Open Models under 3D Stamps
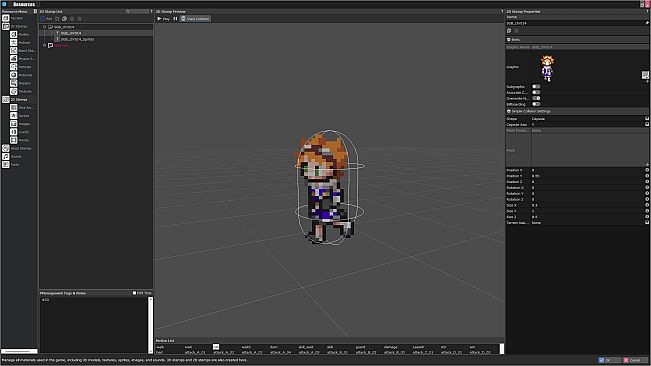The width and height of the screenshot is (651, 366). click(x=20, y=34)
